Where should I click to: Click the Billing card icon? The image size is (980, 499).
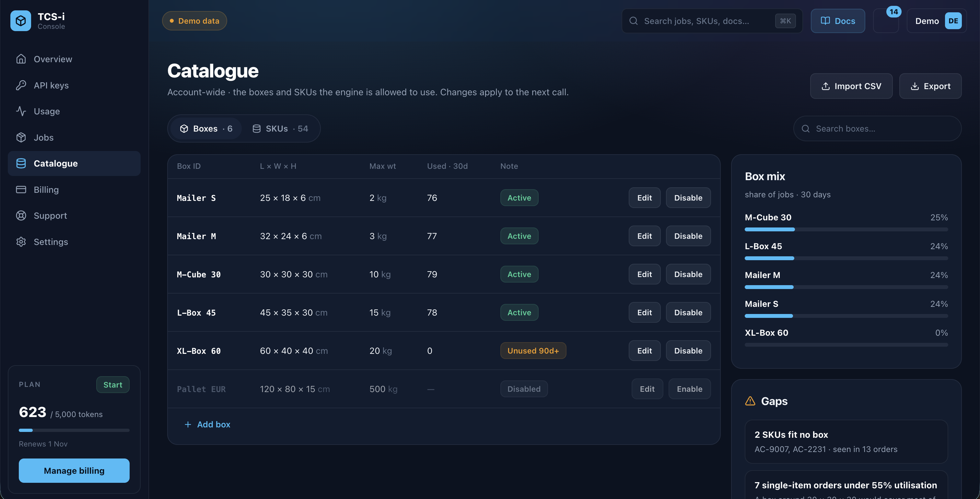click(x=21, y=190)
